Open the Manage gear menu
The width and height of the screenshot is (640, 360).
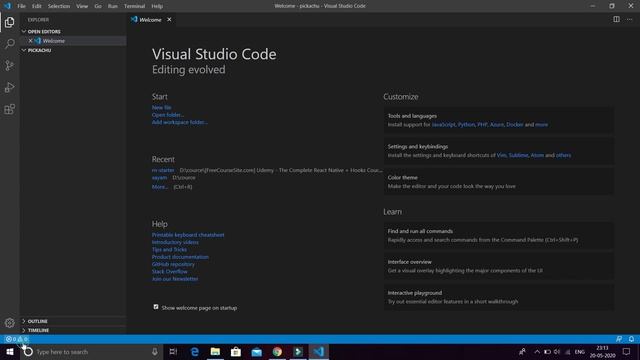pos(9,323)
